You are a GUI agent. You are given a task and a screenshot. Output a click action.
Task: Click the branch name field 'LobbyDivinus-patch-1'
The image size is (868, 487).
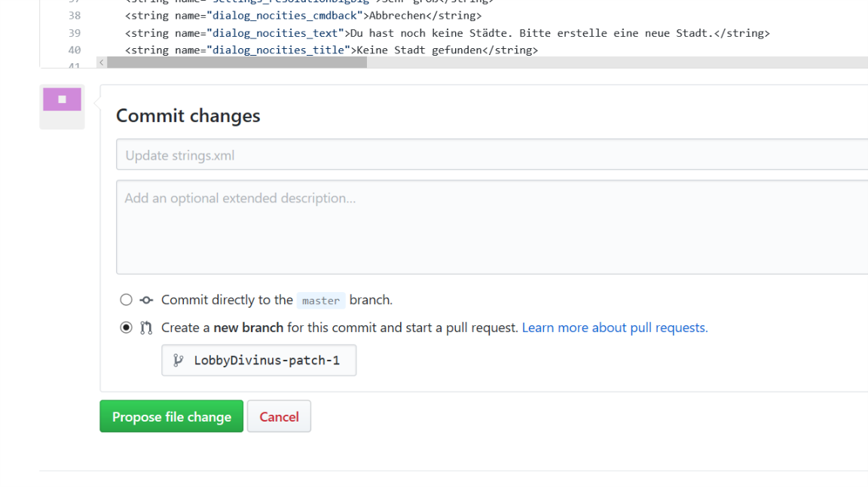[259, 361]
